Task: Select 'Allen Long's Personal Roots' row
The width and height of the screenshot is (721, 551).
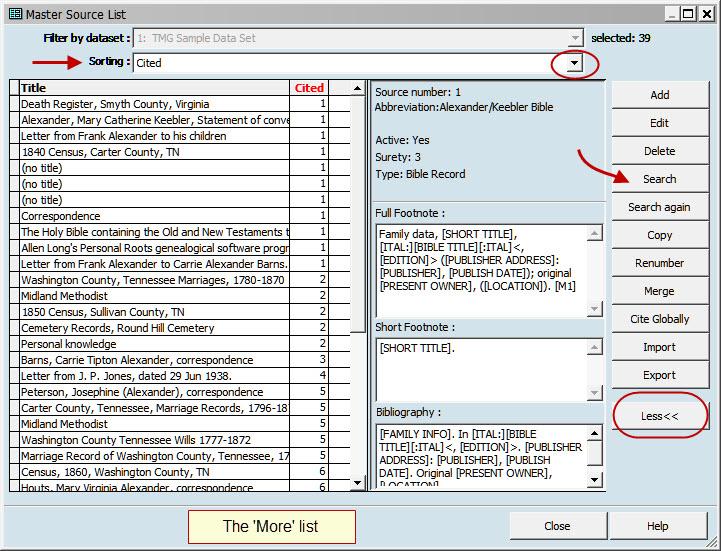Action: pos(179,248)
